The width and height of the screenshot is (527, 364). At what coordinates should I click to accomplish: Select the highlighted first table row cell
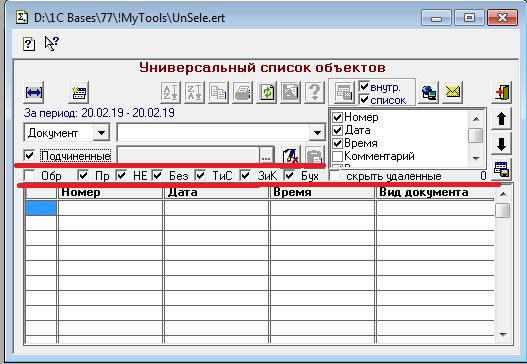[41, 208]
